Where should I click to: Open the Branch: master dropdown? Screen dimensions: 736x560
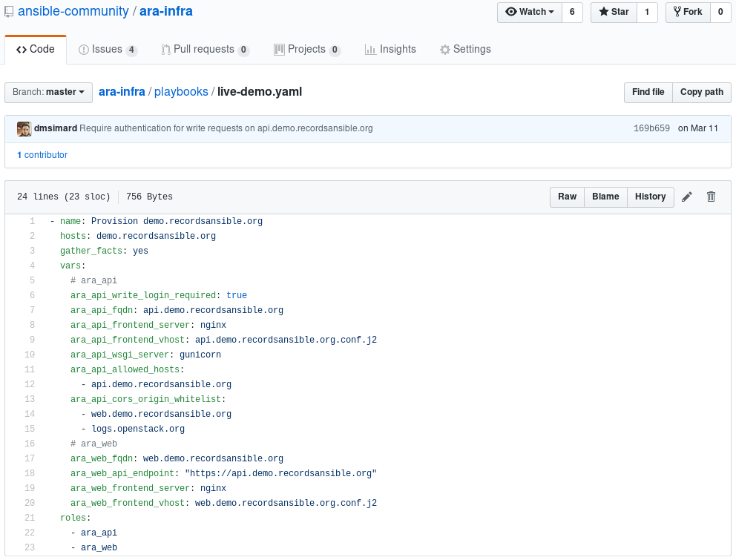coord(48,92)
